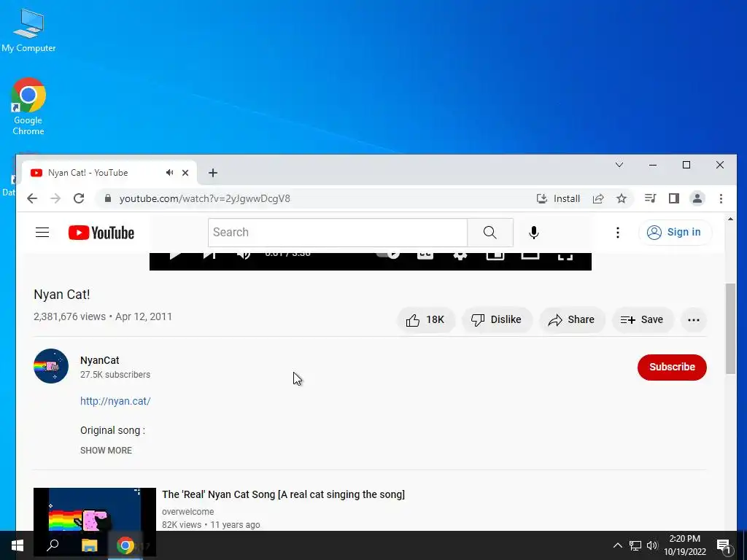Open taskbar search magnifier
The height and width of the screenshot is (560, 747).
click(53, 545)
